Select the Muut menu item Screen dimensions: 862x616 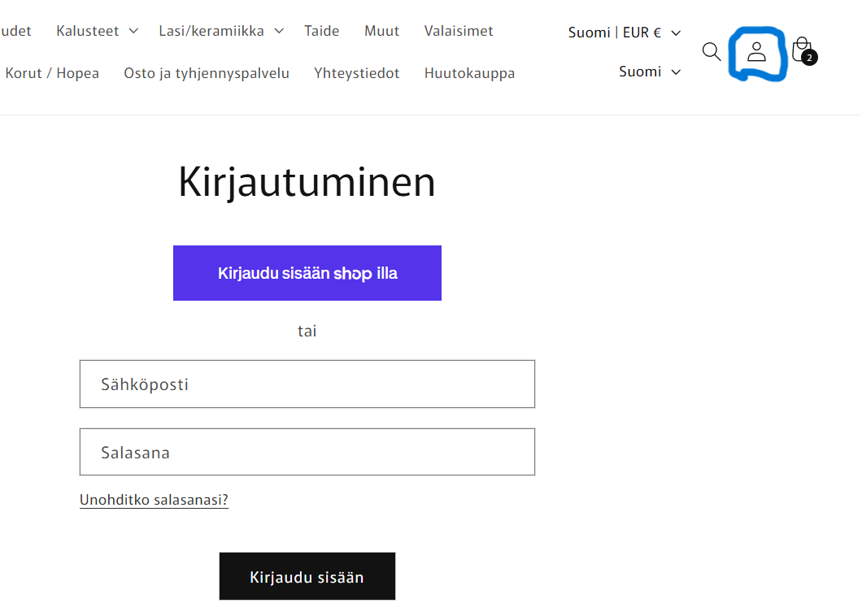click(381, 31)
